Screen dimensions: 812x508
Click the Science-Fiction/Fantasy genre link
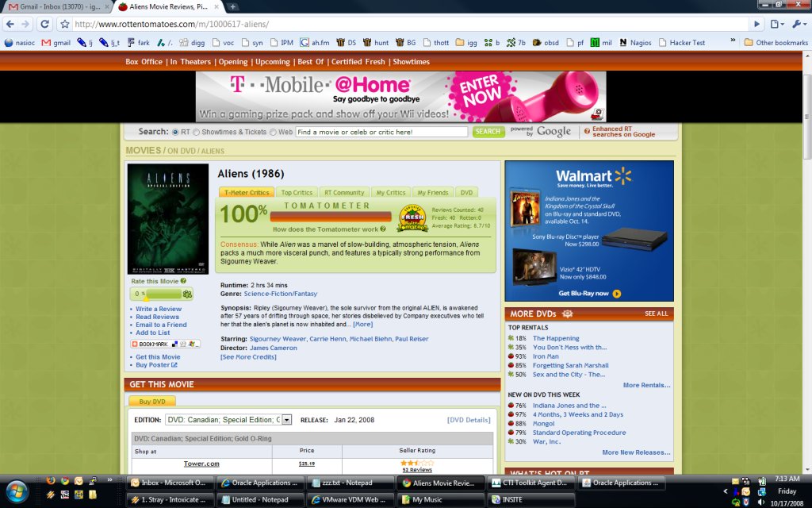click(281, 294)
